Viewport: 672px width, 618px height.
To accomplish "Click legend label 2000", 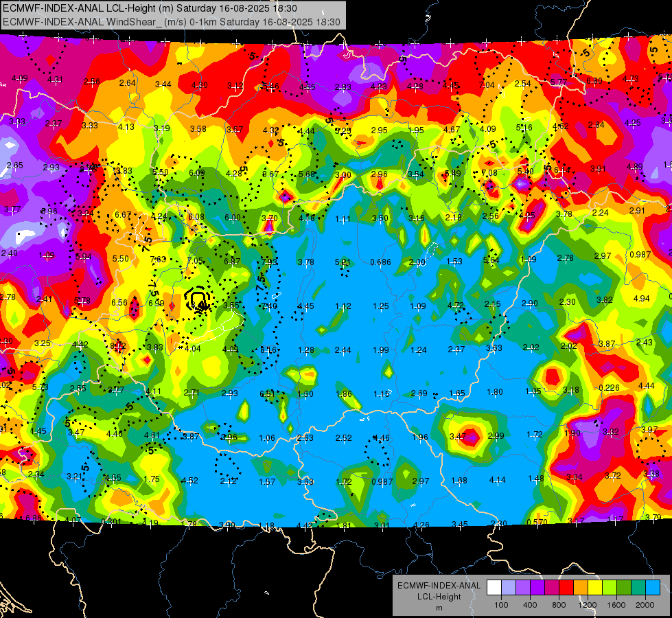I will pos(645,605).
